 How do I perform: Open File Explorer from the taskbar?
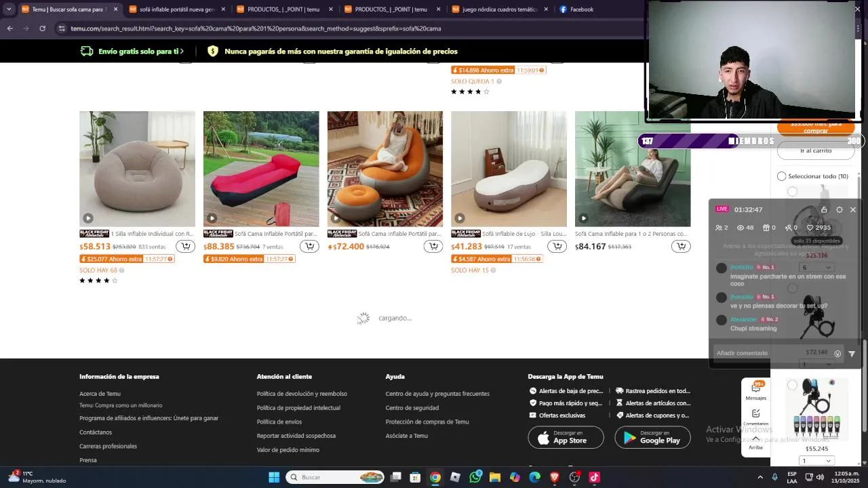tap(495, 477)
